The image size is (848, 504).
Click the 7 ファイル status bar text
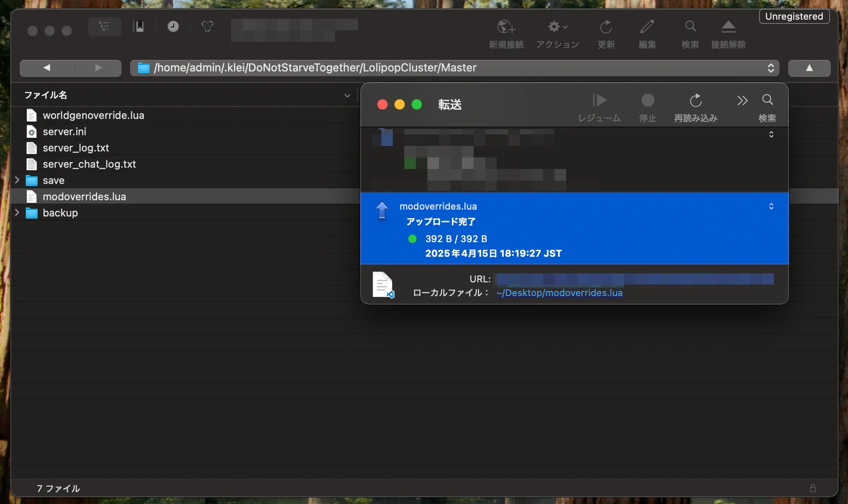[58, 489]
